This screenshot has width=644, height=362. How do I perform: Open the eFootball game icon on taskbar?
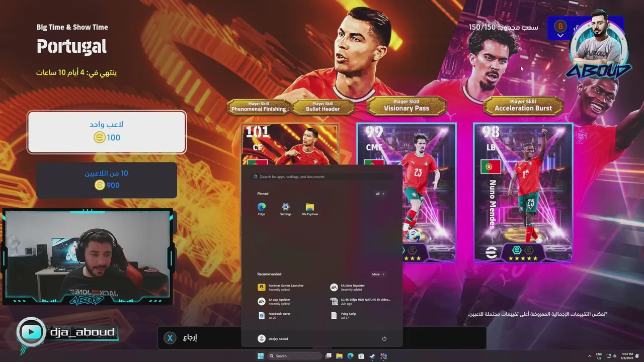[x=383, y=356]
